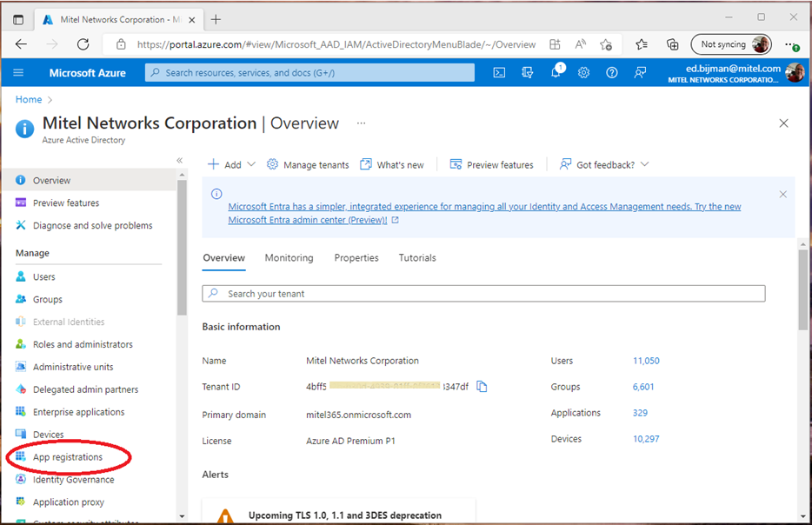Open the Azure portal hamburger menu

point(18,73)
